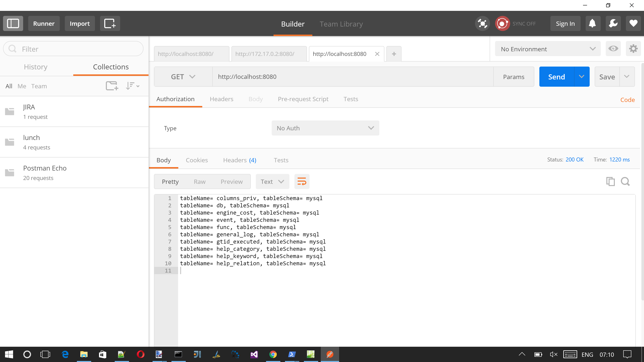Open the interceptor satellite icon

pyautogui.click(x=482, y=24)
